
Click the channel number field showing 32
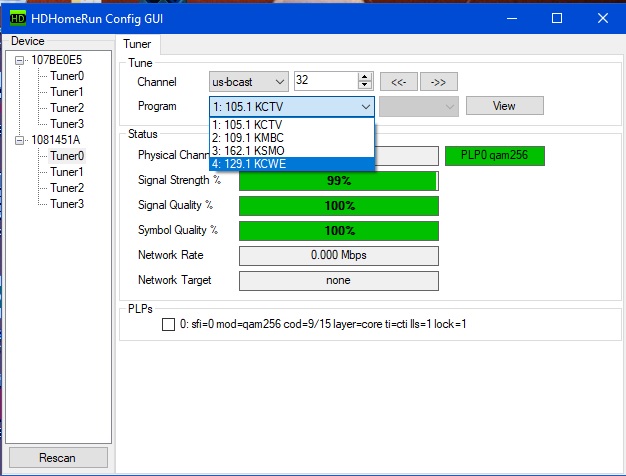point(326,81)
